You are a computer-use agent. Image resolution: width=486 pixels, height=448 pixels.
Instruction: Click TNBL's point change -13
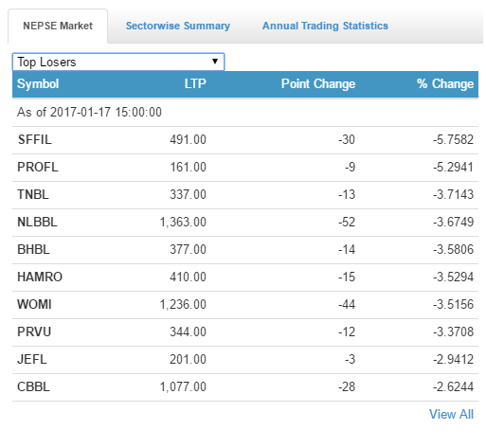coord(347,194)
